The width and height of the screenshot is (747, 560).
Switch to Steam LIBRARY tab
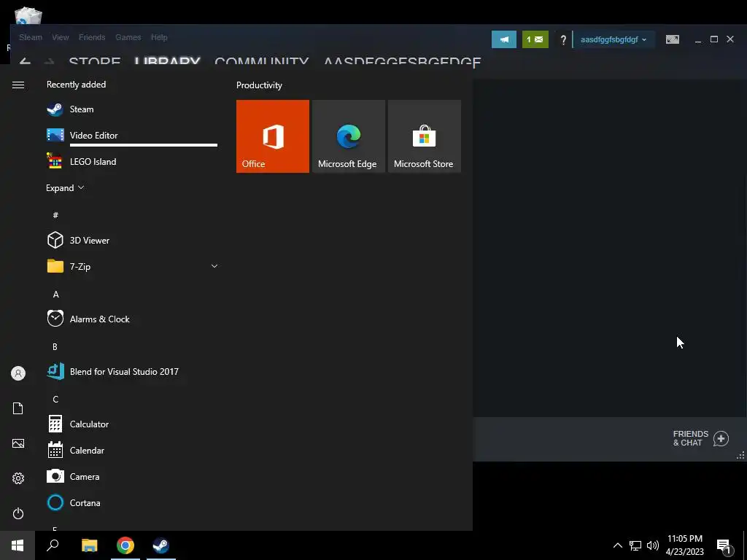pyautogui.click(x=167, y=61)
